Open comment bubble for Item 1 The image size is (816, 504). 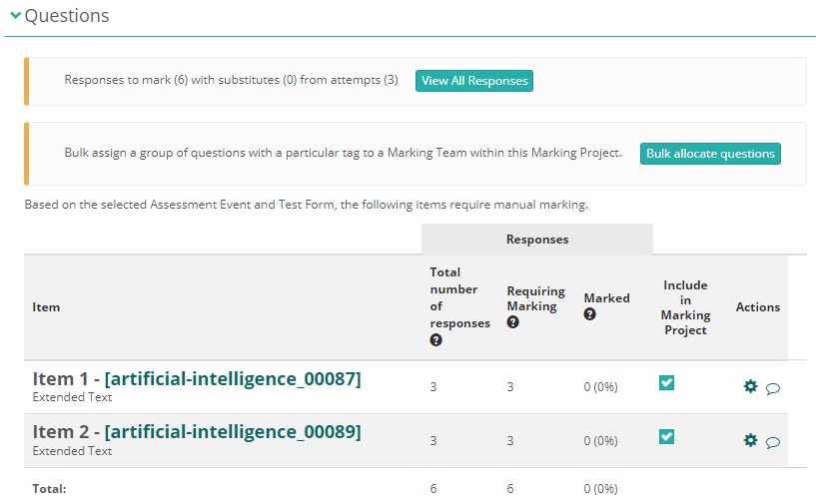(773, 388)
